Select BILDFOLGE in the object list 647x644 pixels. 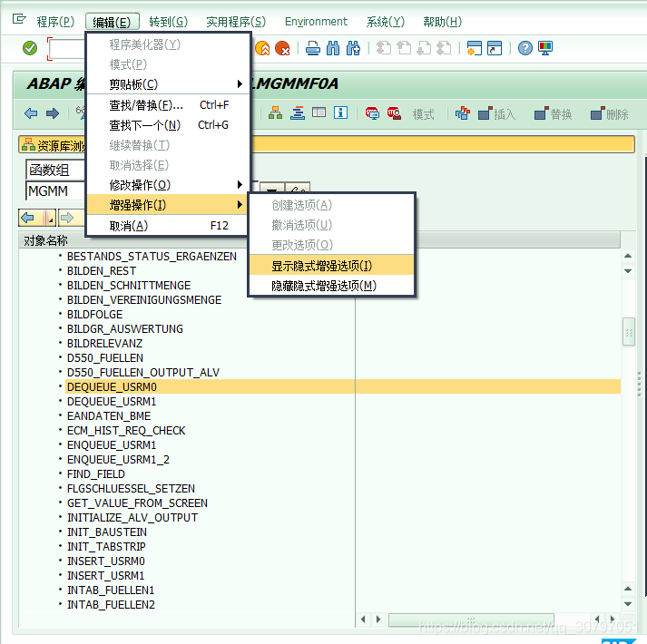tap(95, 315)
